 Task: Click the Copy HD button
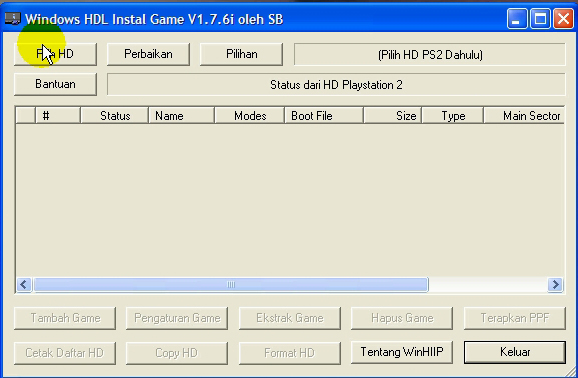click(177, 353)
